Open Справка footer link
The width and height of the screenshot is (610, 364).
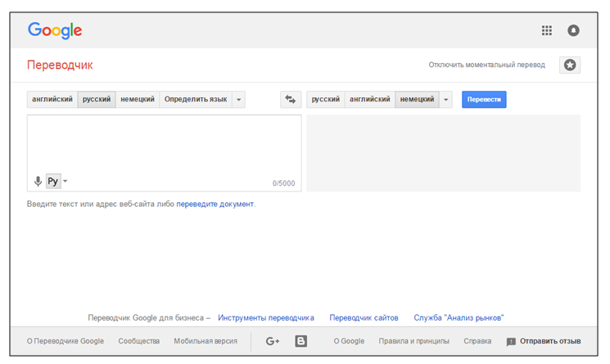[x=477, y=341]
